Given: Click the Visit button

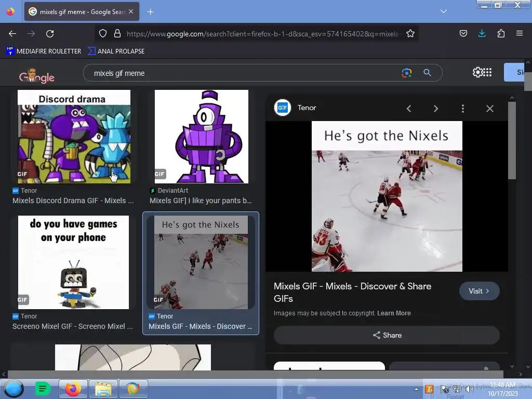Looking at the screenshot, I should (479, 291).
